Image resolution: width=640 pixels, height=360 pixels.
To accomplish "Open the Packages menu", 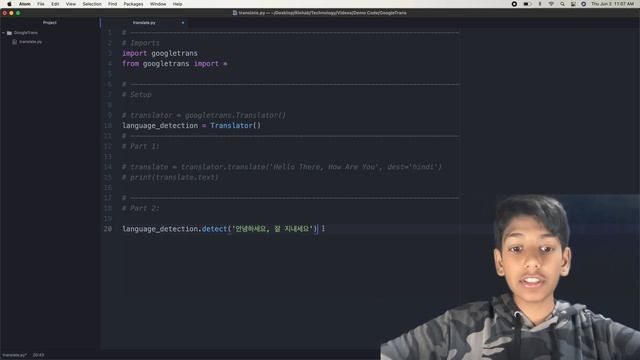I will tap(133, 4).
